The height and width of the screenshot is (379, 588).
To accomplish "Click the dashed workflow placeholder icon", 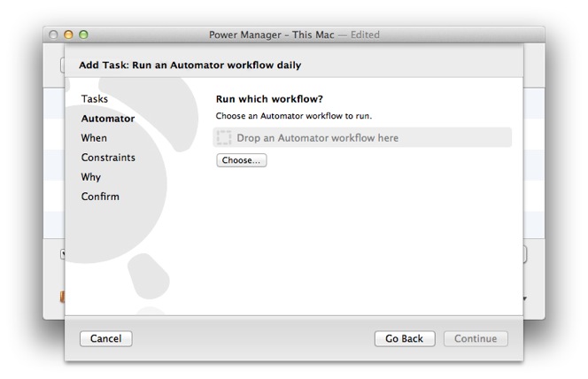I will (x=224, y=137).
